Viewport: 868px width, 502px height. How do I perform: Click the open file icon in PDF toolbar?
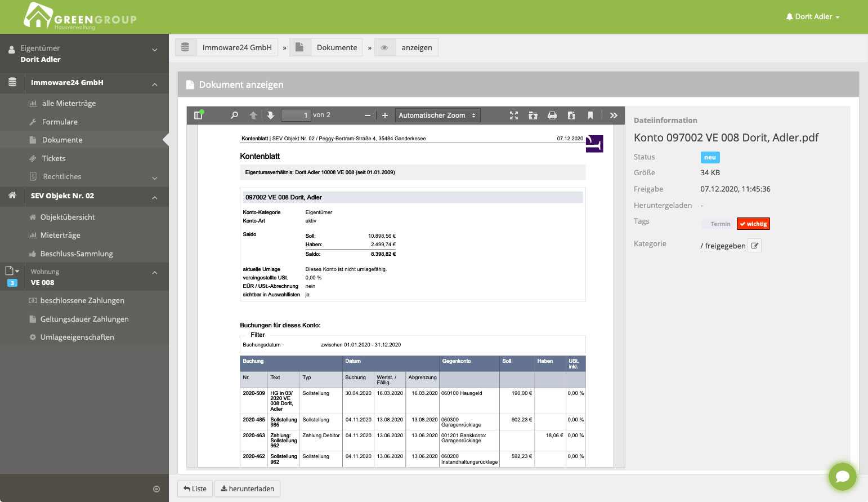pyautogui.click(x=533, y=115)
